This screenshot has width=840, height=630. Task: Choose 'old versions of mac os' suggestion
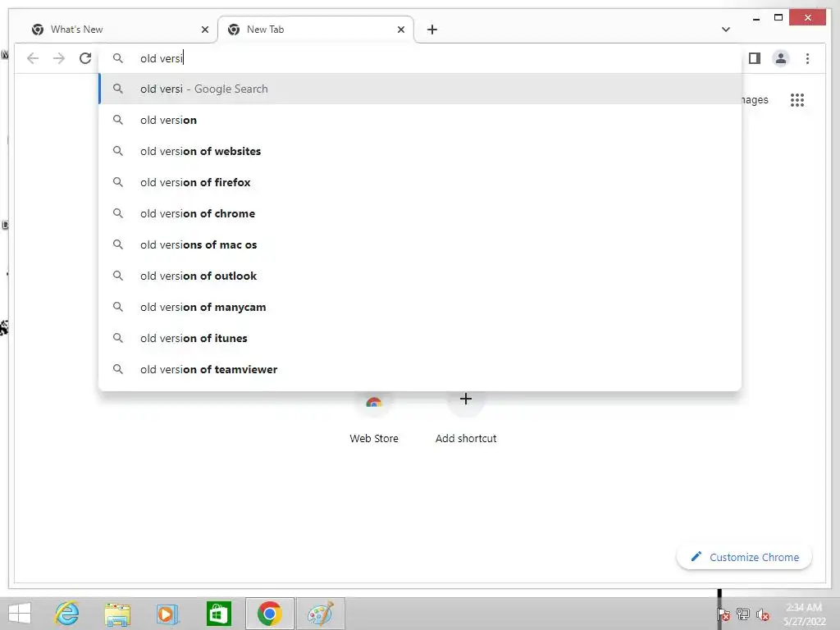pyautogui.click(x=421, y=244)
